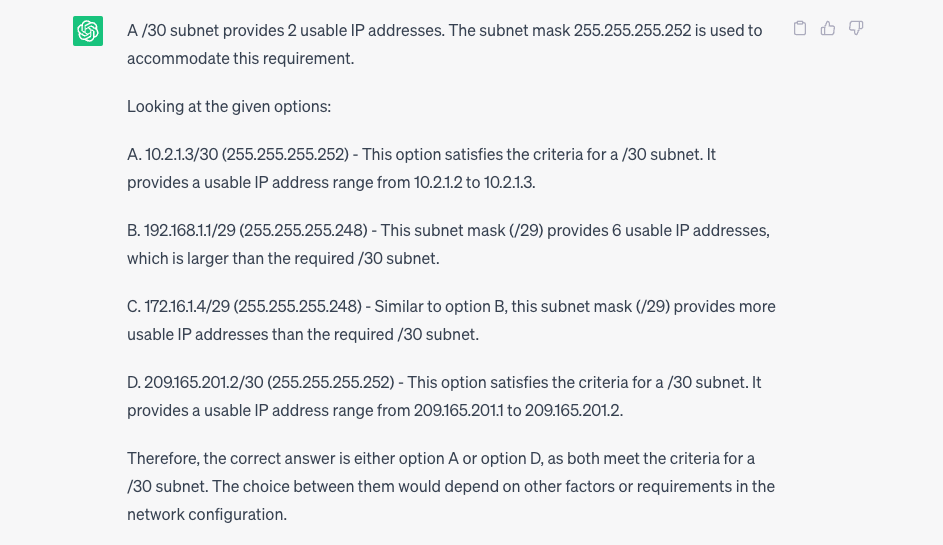Click the subnet mask in the first sentence

point(632,30)
